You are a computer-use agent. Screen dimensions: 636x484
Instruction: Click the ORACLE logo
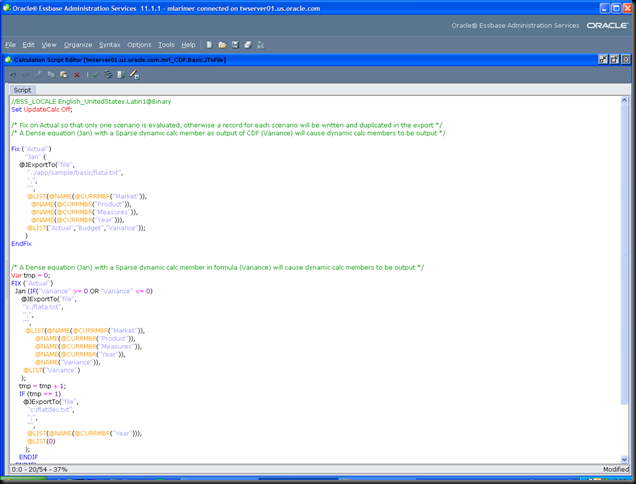(607, 25)
